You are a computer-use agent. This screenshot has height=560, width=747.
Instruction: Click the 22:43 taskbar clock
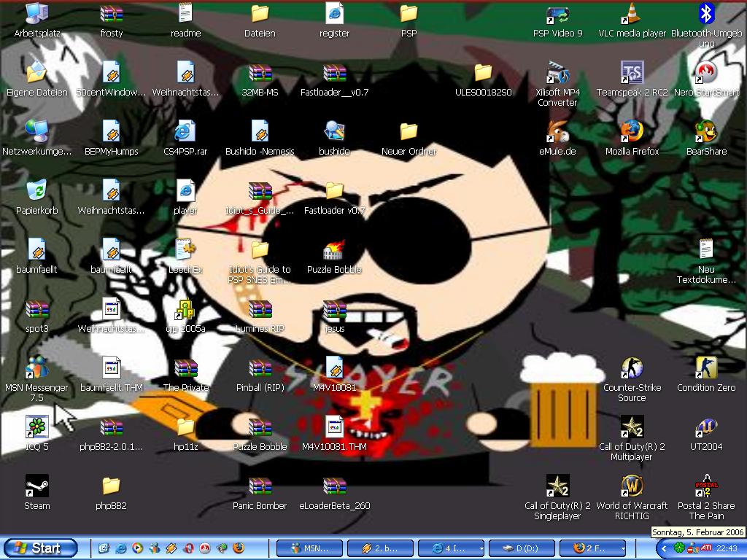point(727,548)
